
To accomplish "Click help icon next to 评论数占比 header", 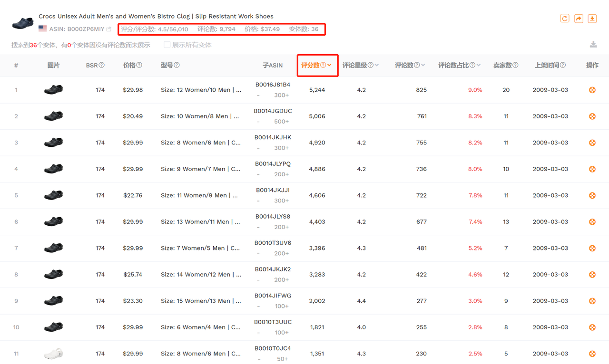I will click(x=472, y=65).
